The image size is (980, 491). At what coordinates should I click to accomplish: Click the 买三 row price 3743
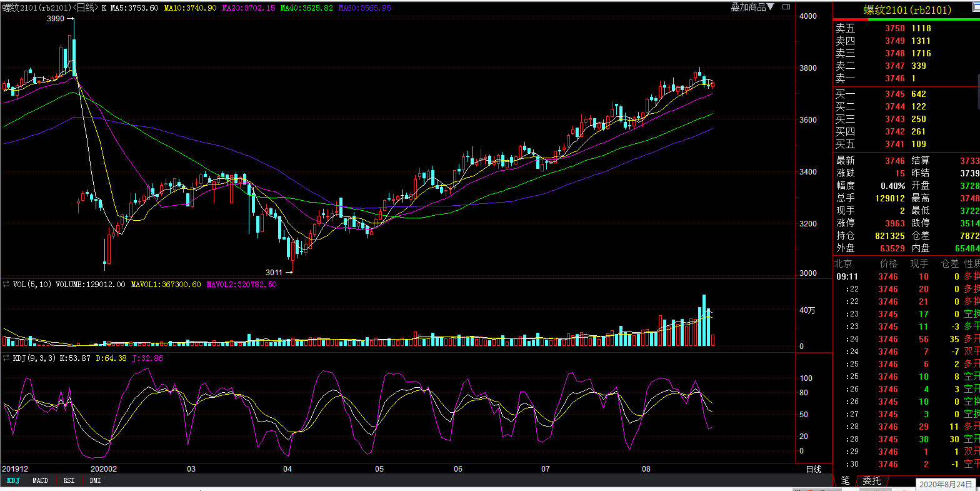pos(894,119)
